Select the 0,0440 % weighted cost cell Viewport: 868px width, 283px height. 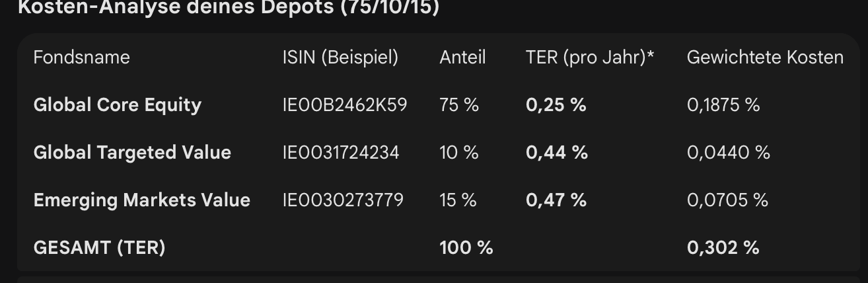coord(728,153)
